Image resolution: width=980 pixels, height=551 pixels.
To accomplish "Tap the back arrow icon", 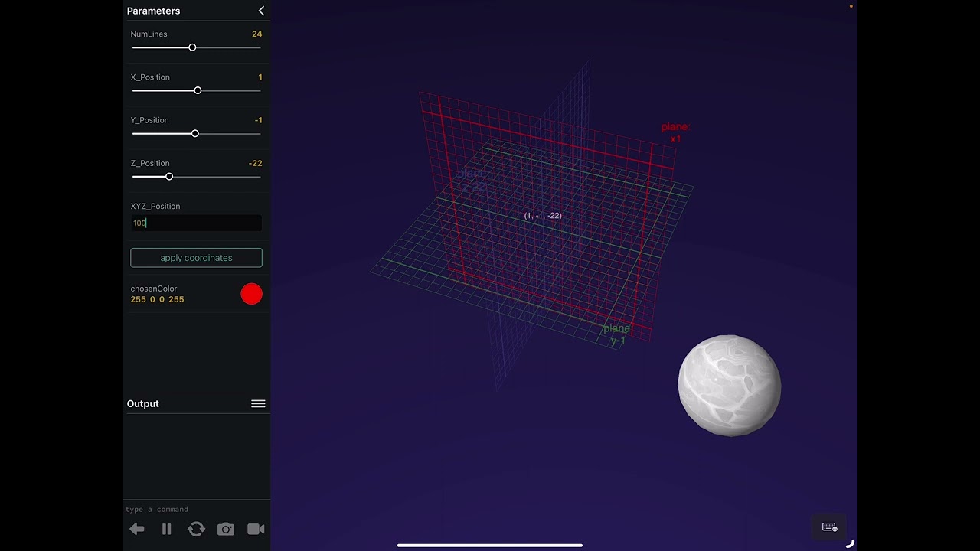I will (x=137, y=529).
